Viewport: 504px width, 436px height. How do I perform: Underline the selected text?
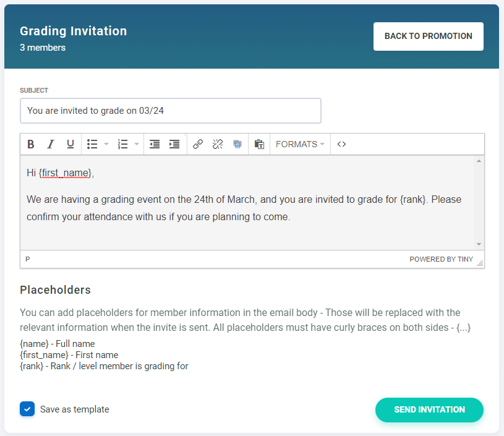click(x=70, y=144)
